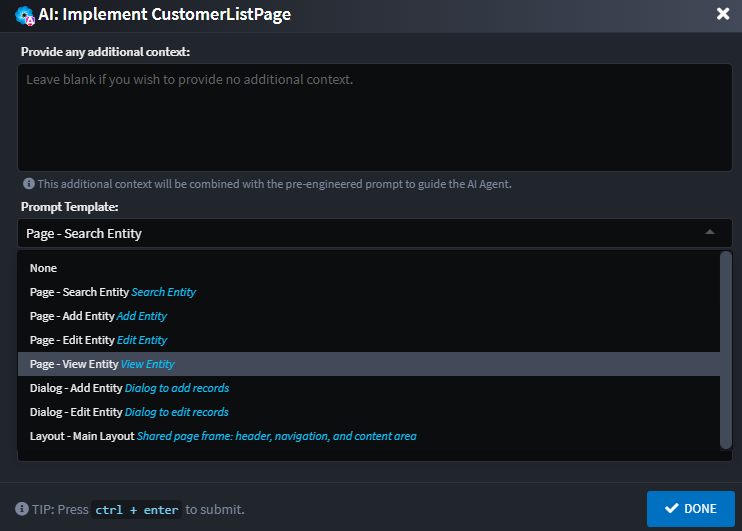The height and width of the screenshot is (531, 742).
Task: Collapse the Prompt Template dropdown arrow
Action: pyautogui.click(x=710, y=233)
